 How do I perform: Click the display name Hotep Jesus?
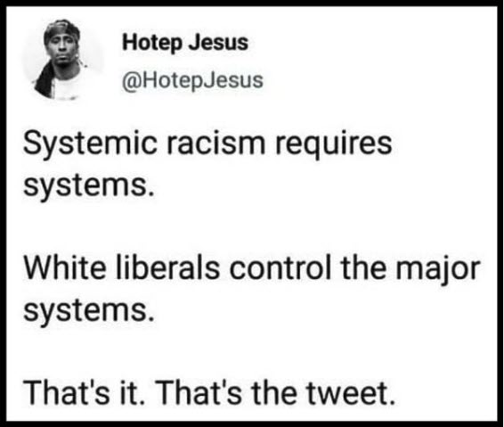click(x=185, y=43)
